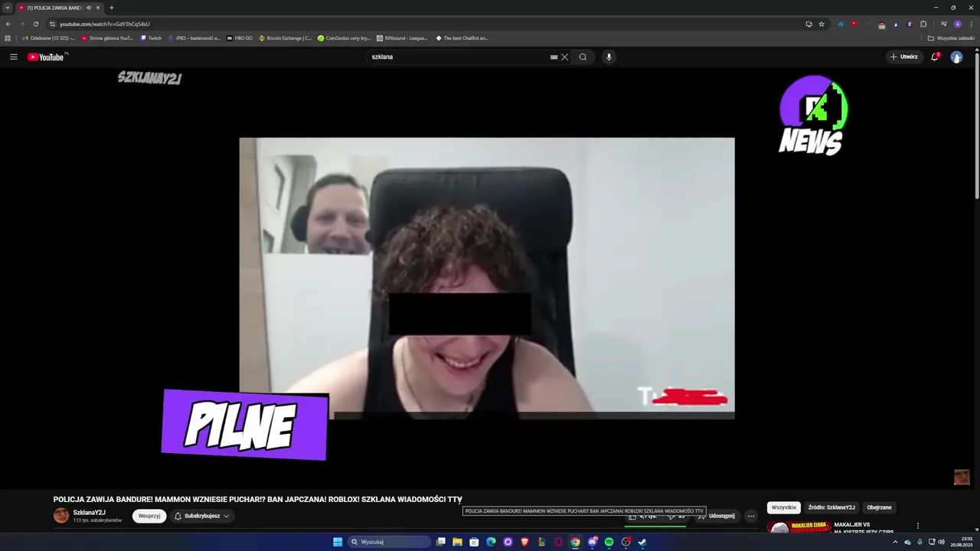Open the Strona główna YouTube bookmark
The height and width of the screenshot is (551, 980).
pyautogui.click(x=107, y=37)
